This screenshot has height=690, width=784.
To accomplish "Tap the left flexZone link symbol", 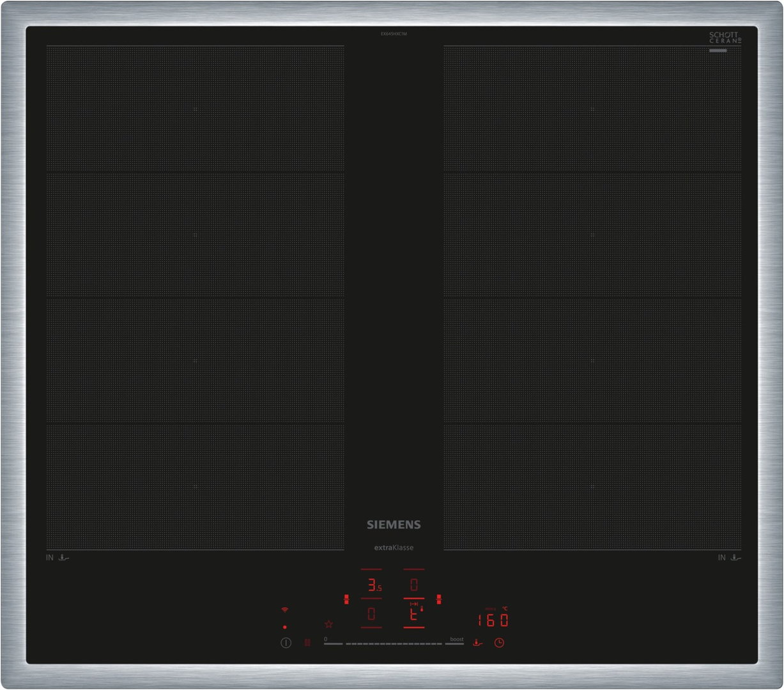I will tap(346, 599).
